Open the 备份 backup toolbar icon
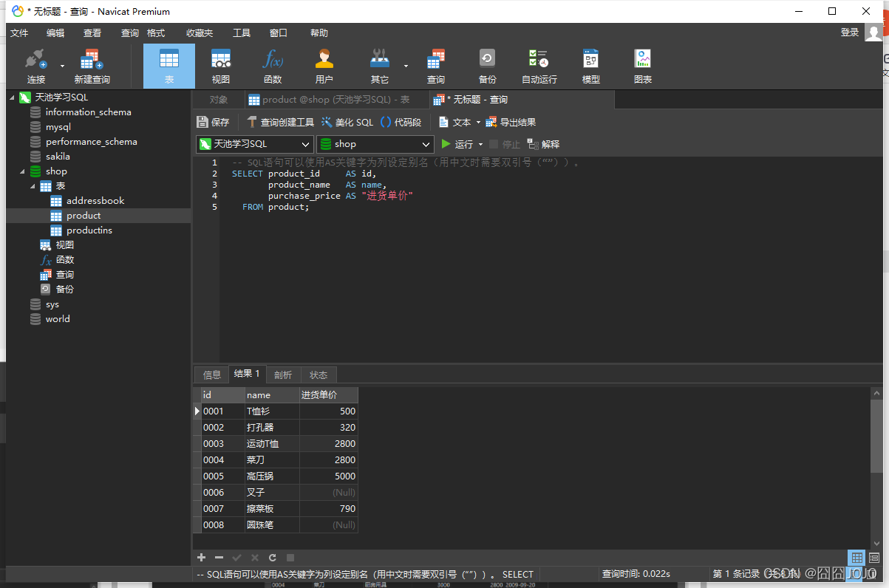Screen dimensions: 889x588 pyautogui.click(x=487, y=66)
